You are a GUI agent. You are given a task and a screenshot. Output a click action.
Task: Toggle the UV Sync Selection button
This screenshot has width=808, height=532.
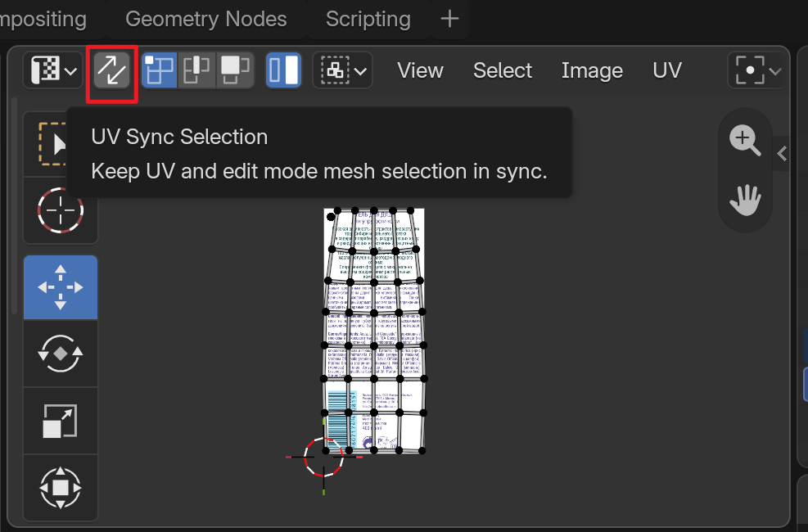pos(112,70)
